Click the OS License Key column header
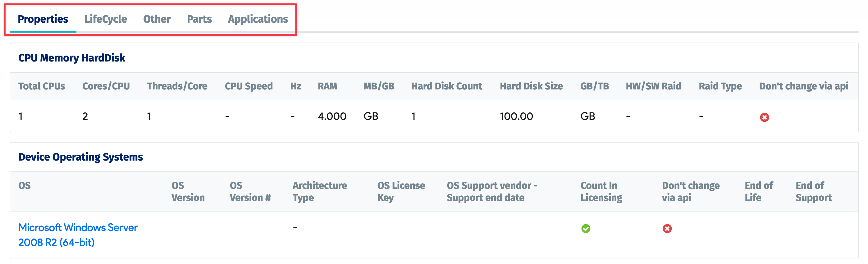This screenshot has width=868, height=264. point(401,191)
